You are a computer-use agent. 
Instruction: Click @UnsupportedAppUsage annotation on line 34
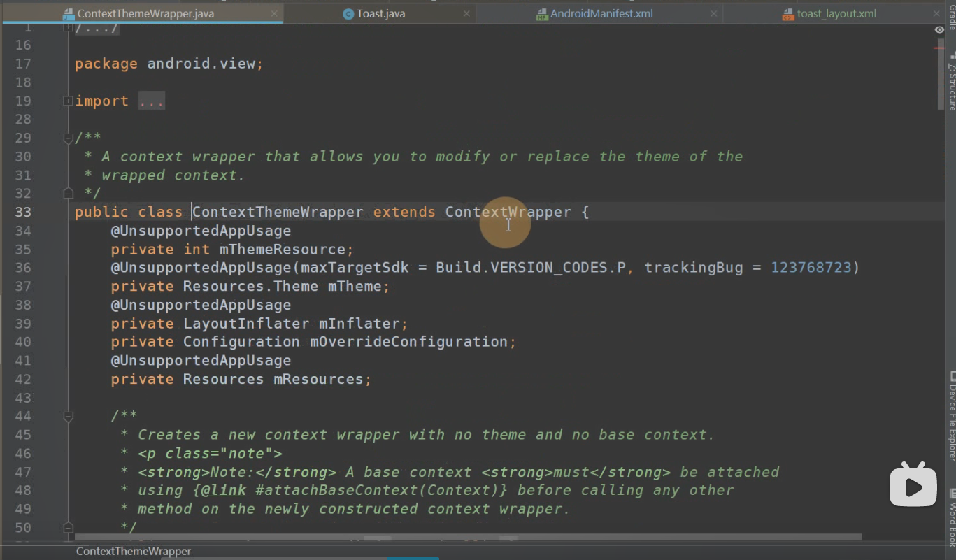click(201, 231)
